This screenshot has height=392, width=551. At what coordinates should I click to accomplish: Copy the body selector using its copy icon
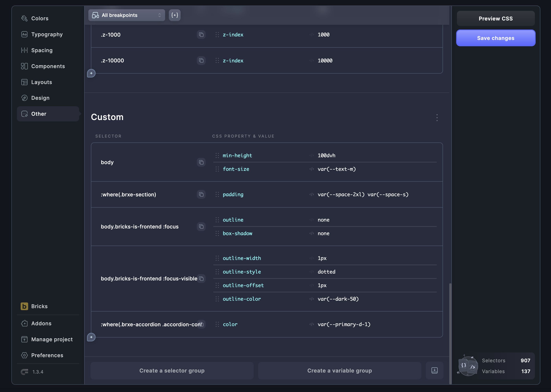[x=201, y=162]
